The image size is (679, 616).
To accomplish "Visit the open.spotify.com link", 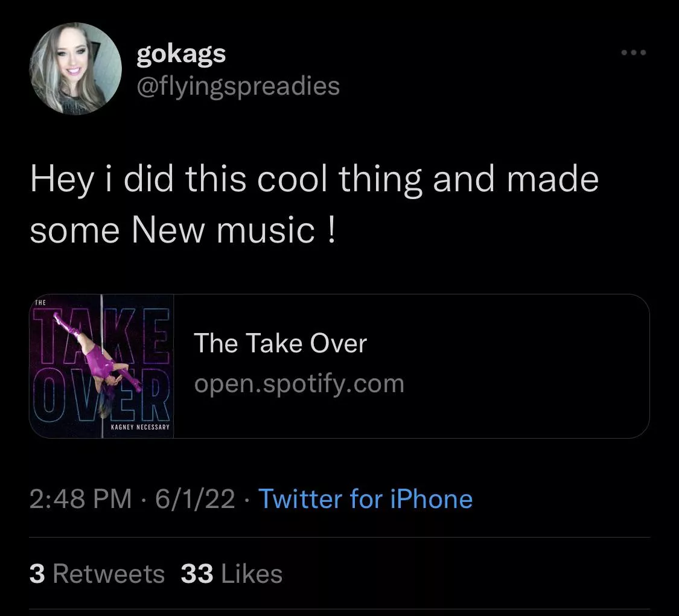I will [x=300, y=383].
